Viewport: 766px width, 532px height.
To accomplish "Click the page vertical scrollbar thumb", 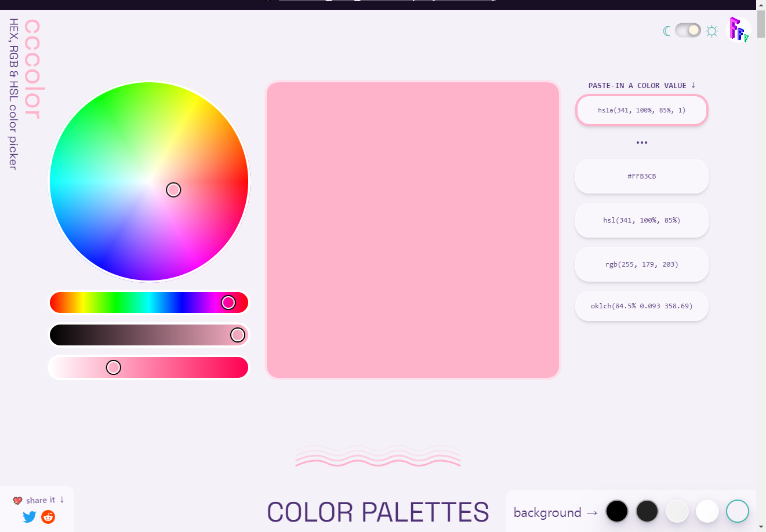I will [x=761, y=24].
